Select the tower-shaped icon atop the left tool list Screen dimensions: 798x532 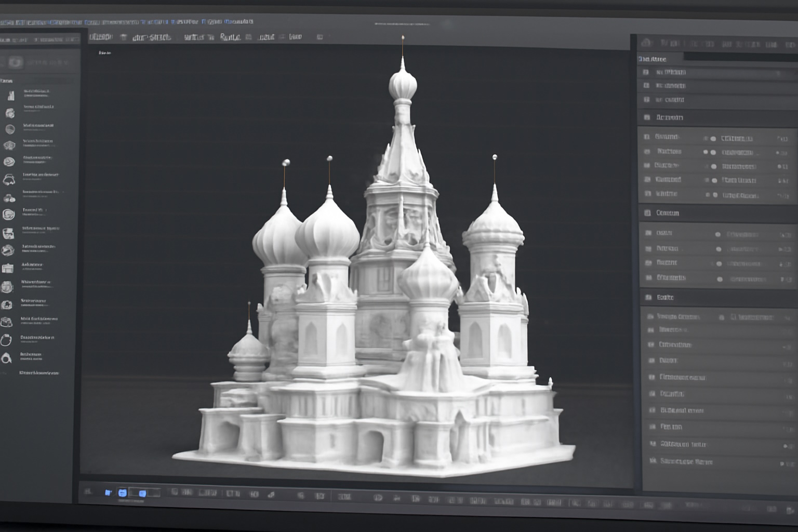coord(10,95)
